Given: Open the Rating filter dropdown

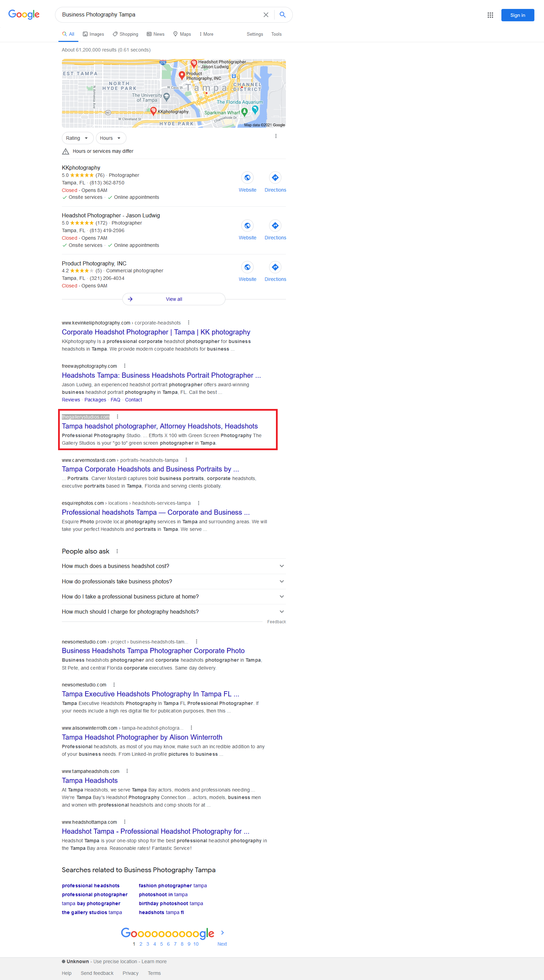Looking at the screenshot, I should (77, 138).
